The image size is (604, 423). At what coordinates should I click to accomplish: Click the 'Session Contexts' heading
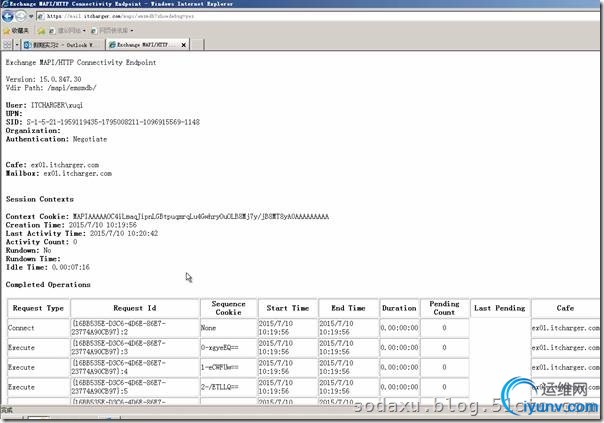click(40, 199)
